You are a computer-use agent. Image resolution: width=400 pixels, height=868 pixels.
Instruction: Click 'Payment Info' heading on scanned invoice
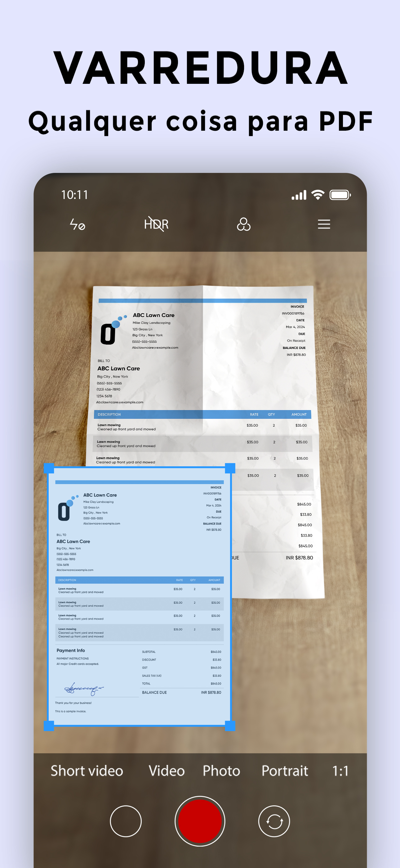71,650
